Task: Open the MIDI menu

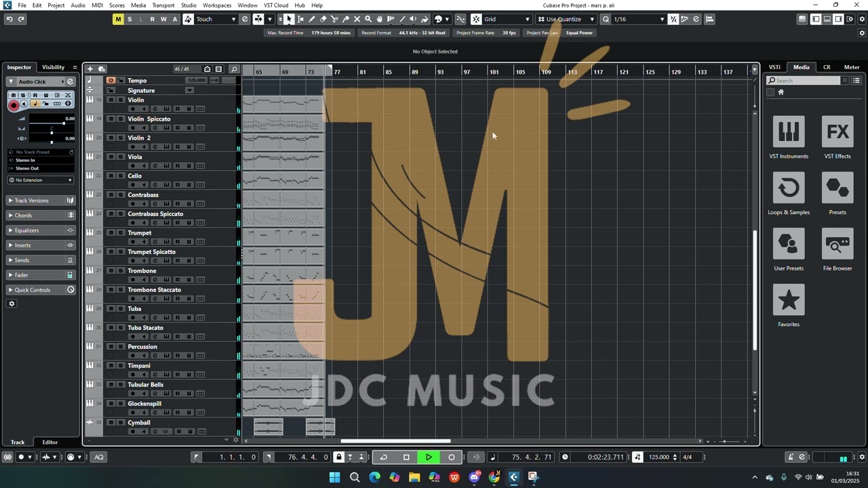Action: [97, 5]
